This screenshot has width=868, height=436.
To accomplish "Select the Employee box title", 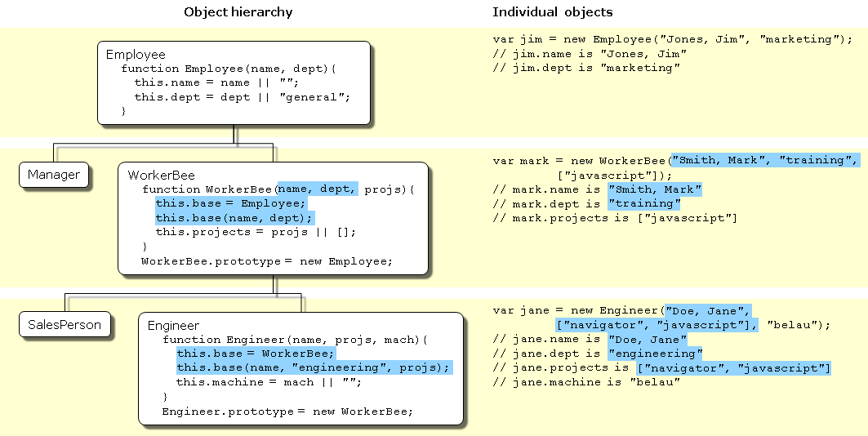I will coord(136,55).
